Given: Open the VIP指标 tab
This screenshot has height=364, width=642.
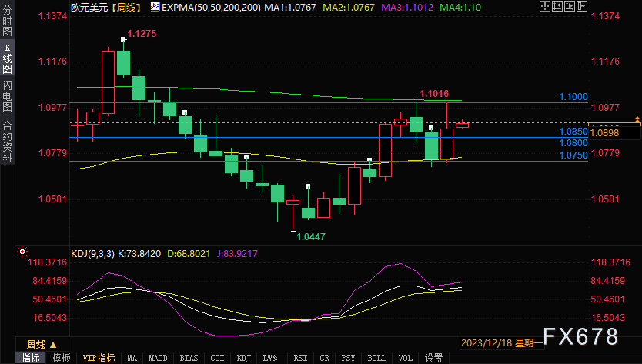Looking at the screenshot, I should (99, 358).
